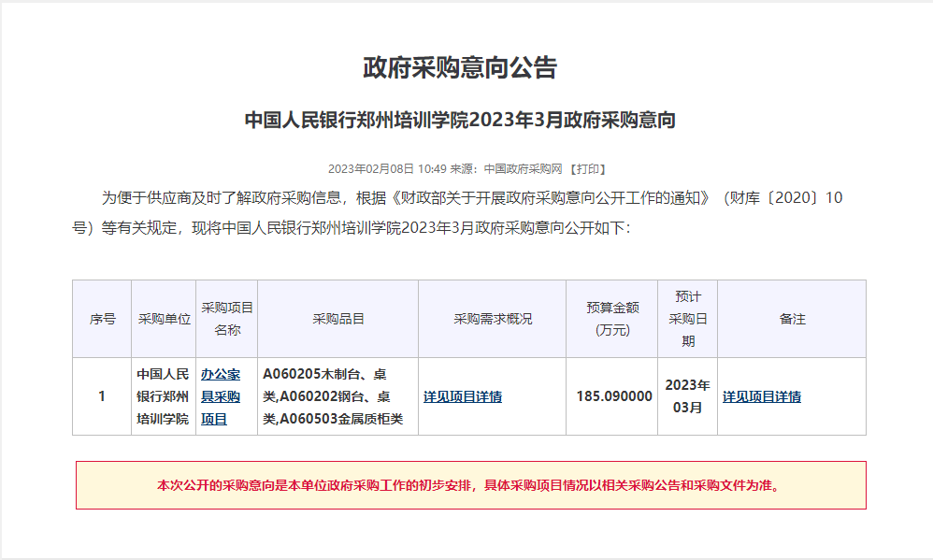Image resolution: width=933 pixels, height=560 pixels.
Task: Click the row number 1 cell
Action: [x=102, y=396]
